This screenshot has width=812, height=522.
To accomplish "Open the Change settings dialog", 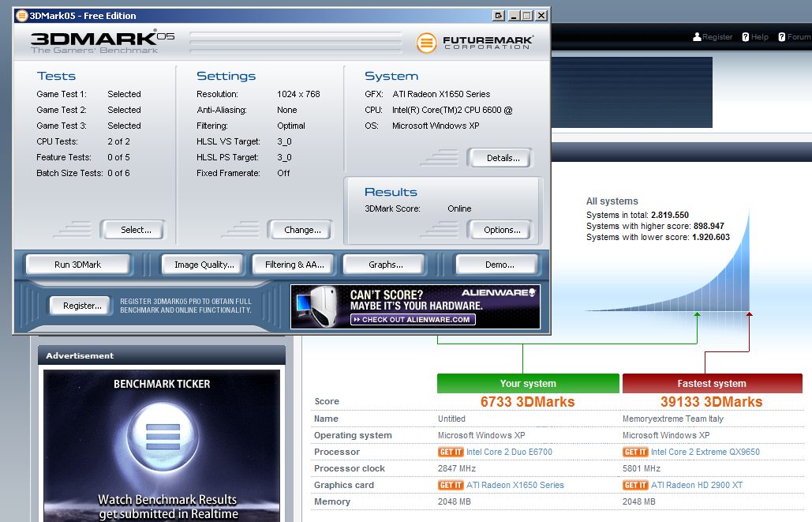I will (301, 230).
